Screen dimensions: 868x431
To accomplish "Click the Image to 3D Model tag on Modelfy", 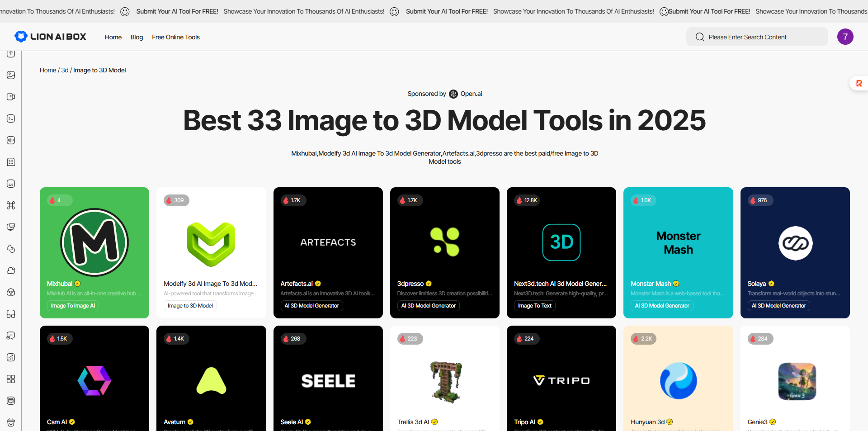I will [190, 306].
